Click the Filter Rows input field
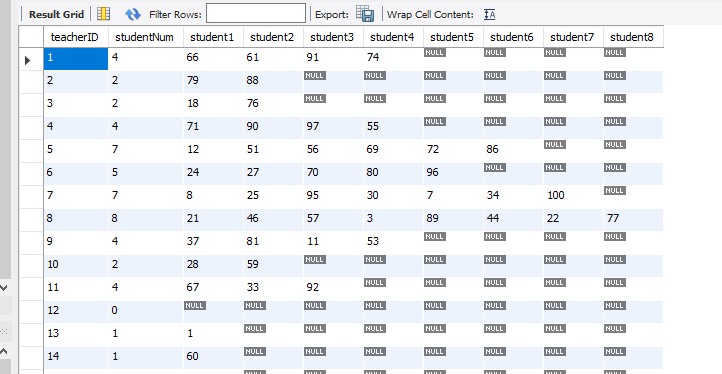 (256, 13)
